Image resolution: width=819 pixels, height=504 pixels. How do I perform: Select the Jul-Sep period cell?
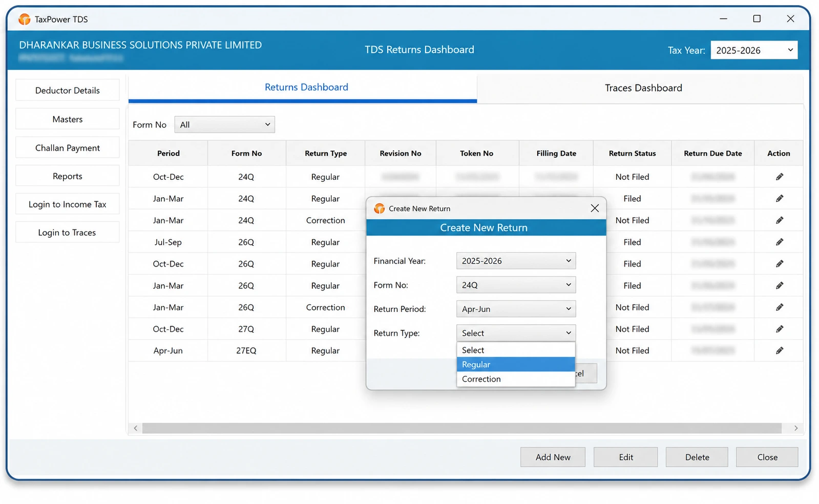168,242
